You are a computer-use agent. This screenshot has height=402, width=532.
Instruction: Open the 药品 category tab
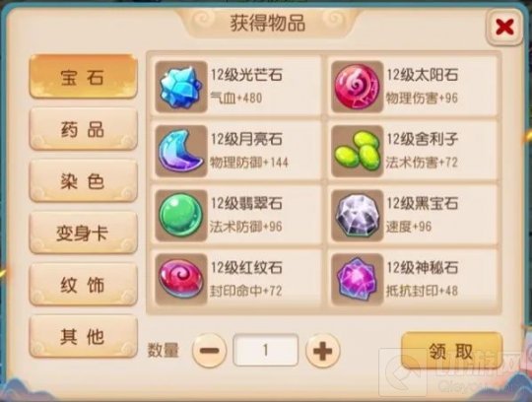(x=84, y=129)
